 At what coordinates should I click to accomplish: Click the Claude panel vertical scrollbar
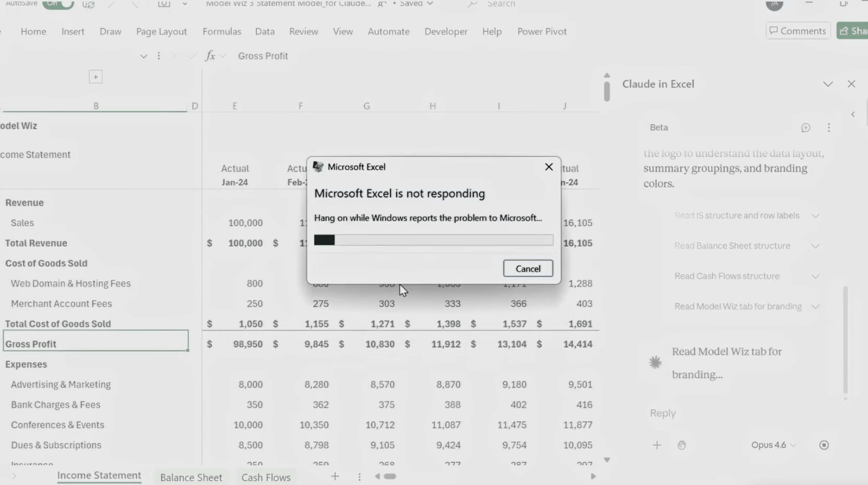click(x=845, y=340)
